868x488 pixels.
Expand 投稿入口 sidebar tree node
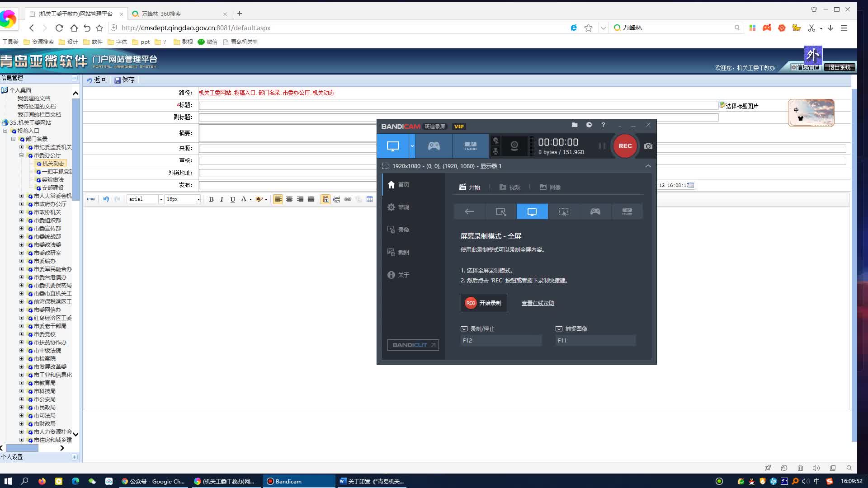[5, 131]
